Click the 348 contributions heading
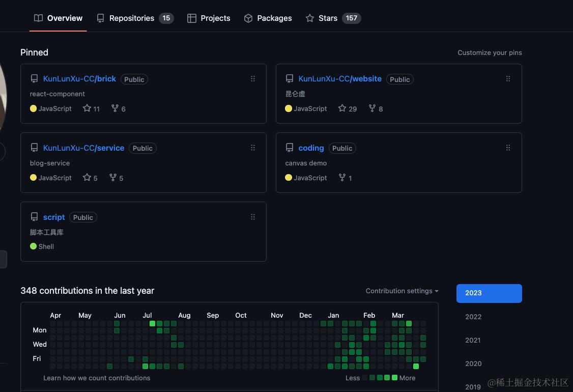The height and width of the screenshot is (392, 573). tap(88, 291)
